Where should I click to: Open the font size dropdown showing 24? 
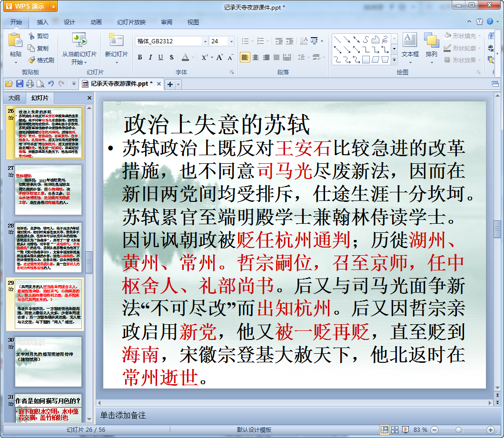click(231, 41)
